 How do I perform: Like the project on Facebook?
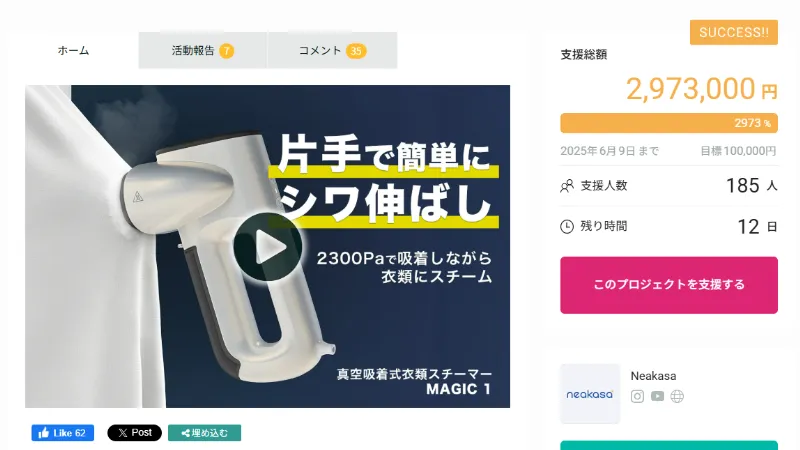coord(63,433)
